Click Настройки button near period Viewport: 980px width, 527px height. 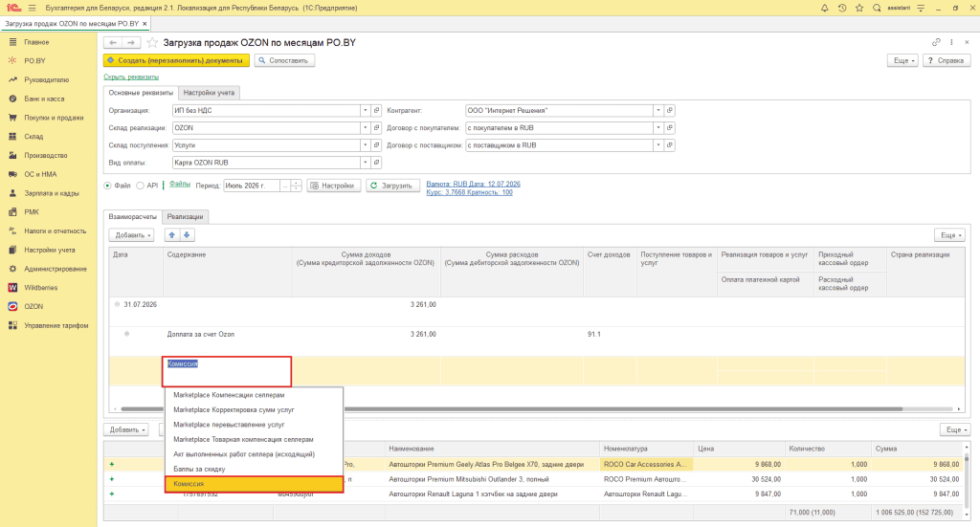click(x=334, y=186)
